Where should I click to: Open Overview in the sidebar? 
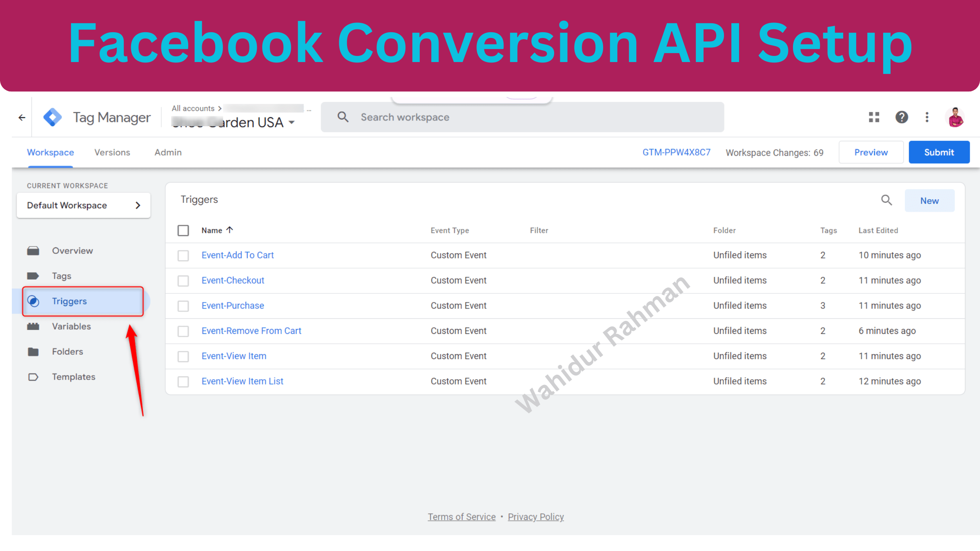(72, 251)
